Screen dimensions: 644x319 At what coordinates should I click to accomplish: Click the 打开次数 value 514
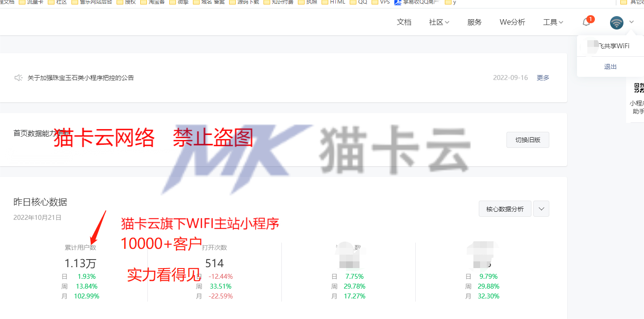pos(214,263)
